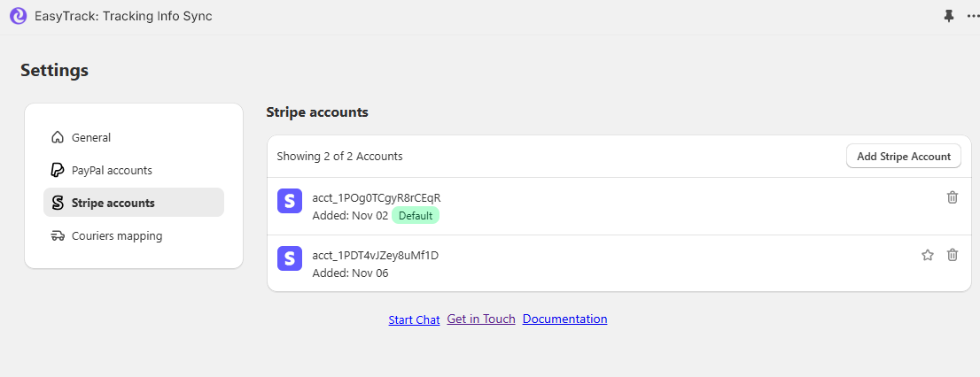Click the EasyTrack app logo icon

click(18, 16)
